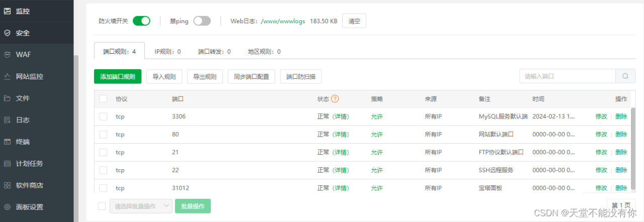Click 删除 for port 3306
This screenshot has height=222, width=644.
(621, 117)
